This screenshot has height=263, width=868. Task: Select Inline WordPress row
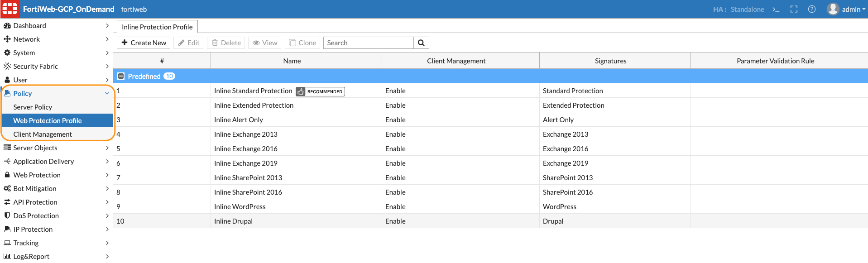pos(490,207)
